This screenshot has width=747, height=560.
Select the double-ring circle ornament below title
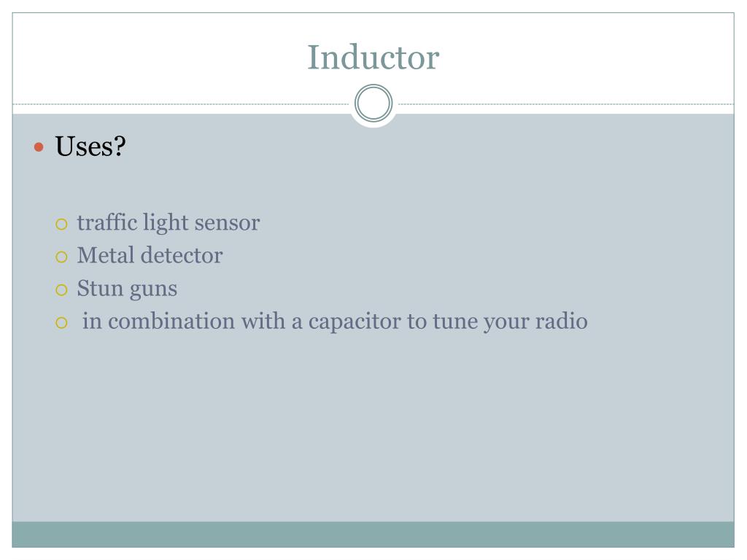[373, 104]
